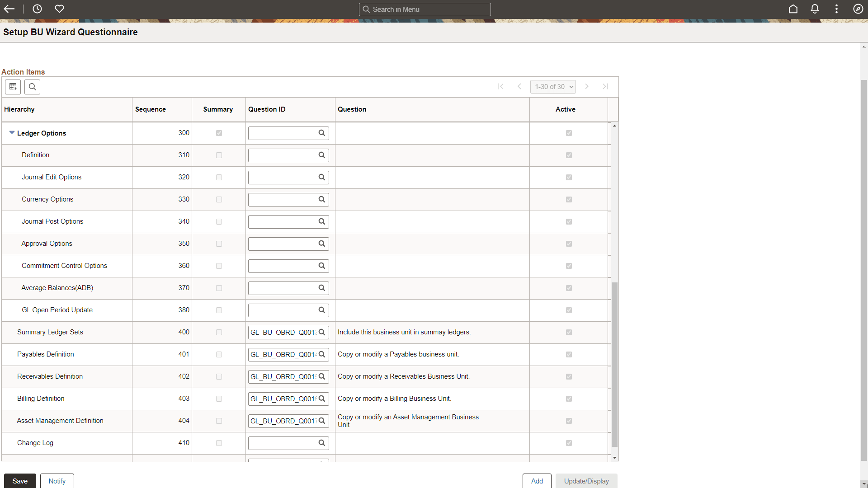Open Favorites heart icon

[59, 9]
